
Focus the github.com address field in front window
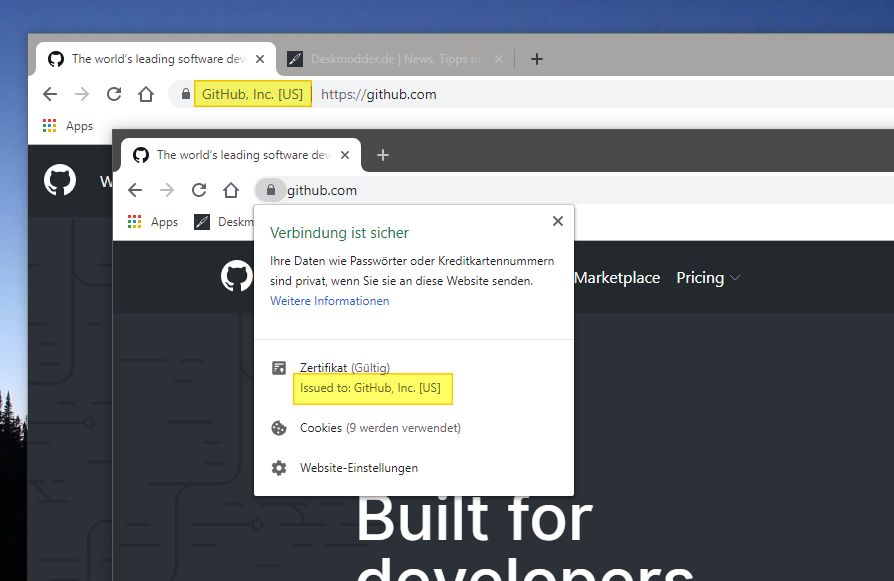coord(322,190)
